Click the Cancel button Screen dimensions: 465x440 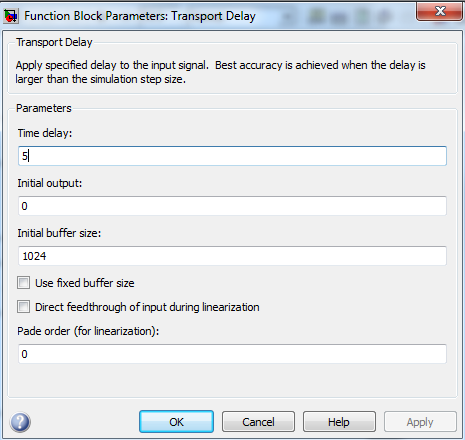258,422
